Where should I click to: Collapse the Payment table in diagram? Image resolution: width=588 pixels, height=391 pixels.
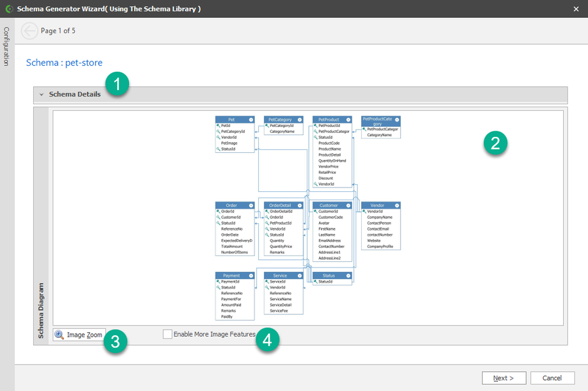(251, 276)
